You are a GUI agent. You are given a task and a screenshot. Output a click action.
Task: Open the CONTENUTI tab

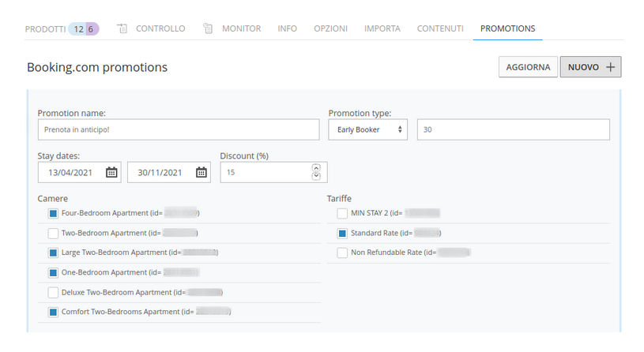[440, 28]
